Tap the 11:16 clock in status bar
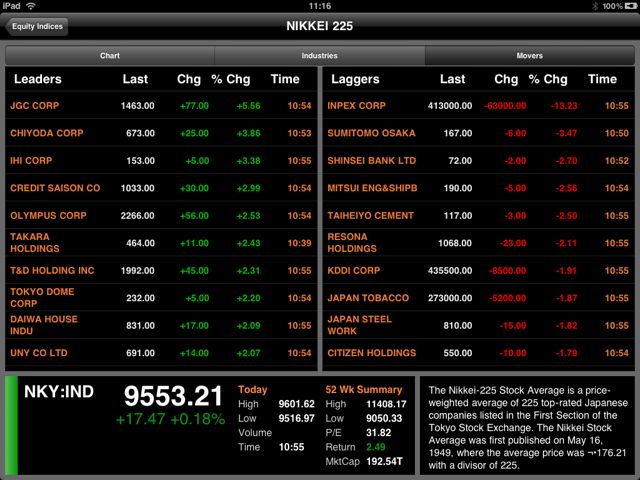Viewport: 640px width, 480px height. coord(320,6)
